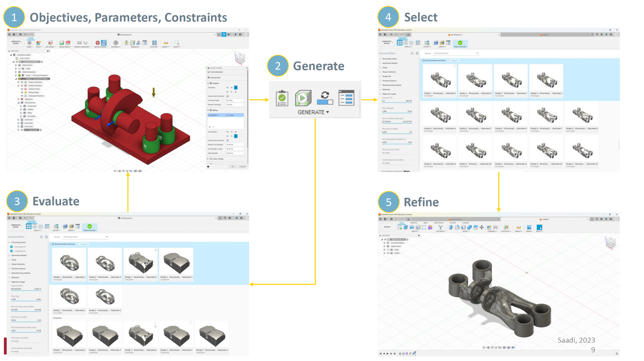This screenshot has width=644, height=361.
Task: Click OK in the Manufacturing dialog
Action: click(x=232, y=166)
